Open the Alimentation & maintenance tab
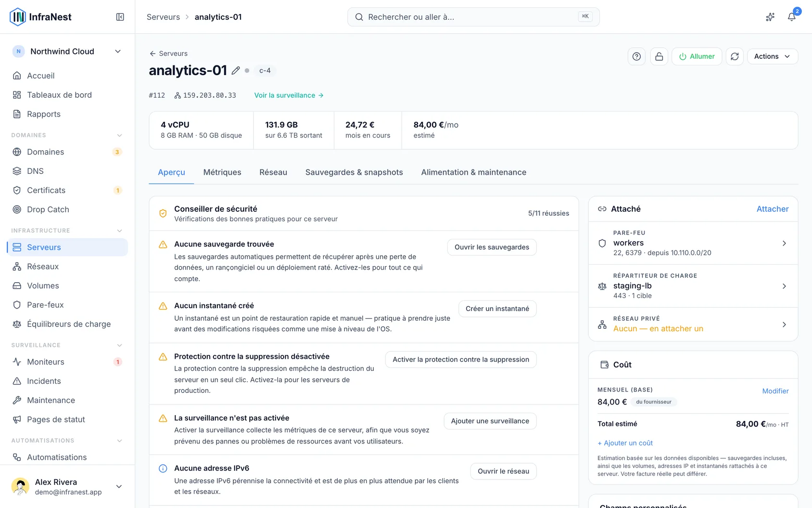812x508 pixels. tap(474, 172)
